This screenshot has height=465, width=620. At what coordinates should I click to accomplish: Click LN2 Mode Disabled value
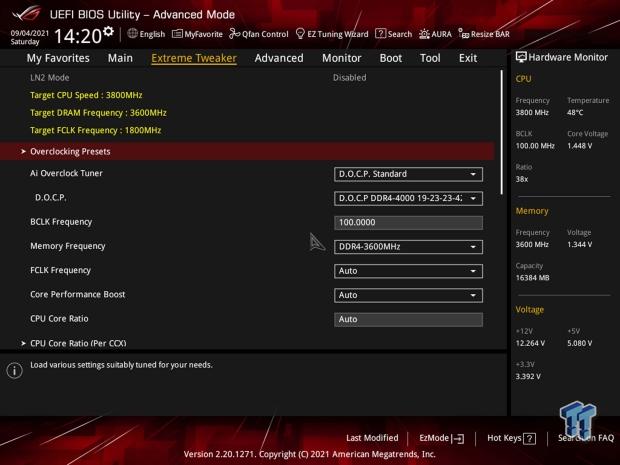click(350, 78)
